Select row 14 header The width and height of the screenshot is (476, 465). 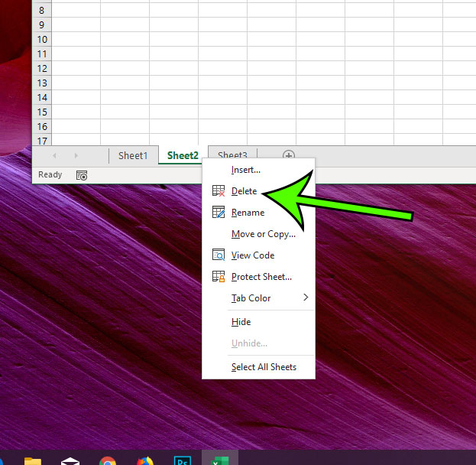click(x=42, y=97)
